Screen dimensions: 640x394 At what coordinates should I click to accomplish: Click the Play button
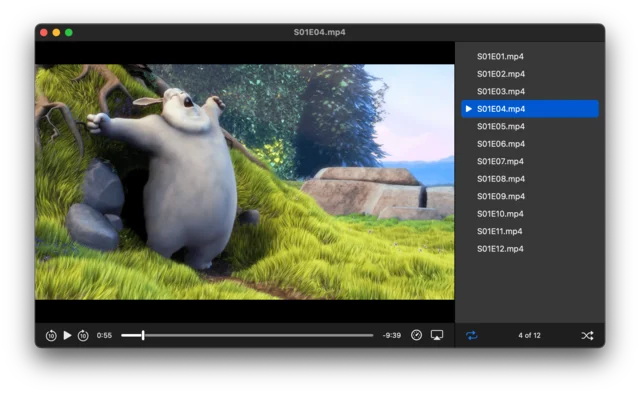pyautogui.click(x=67, y=335)
